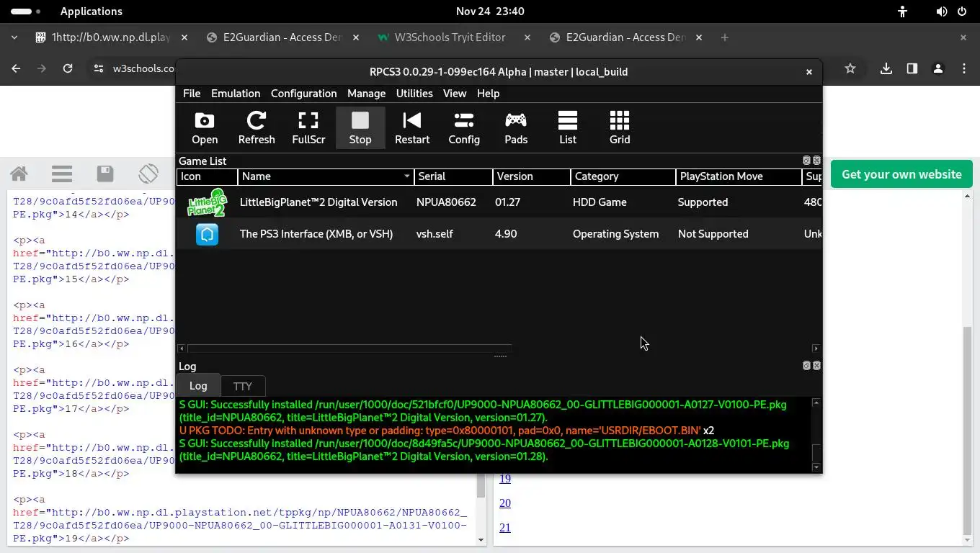The width and height of the screenshot is (980, 553).
Task: Sort game list by Version column
Action: point(532,176)
